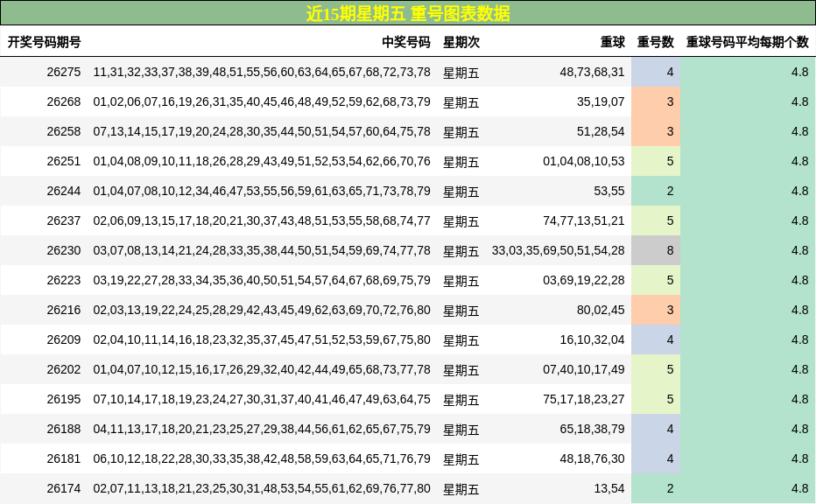Click period number 26251
Image resolution: width=816 pixels, height=504 pixels.
64,161
